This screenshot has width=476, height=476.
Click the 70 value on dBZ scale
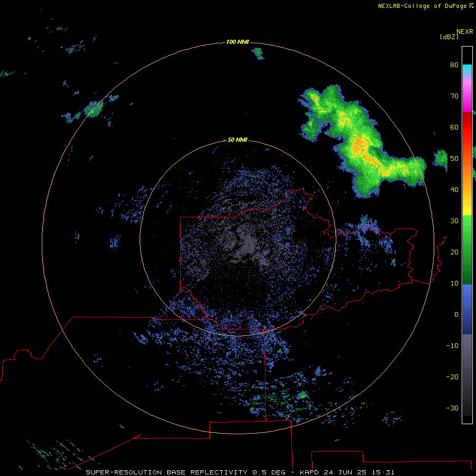pos(454,96)
